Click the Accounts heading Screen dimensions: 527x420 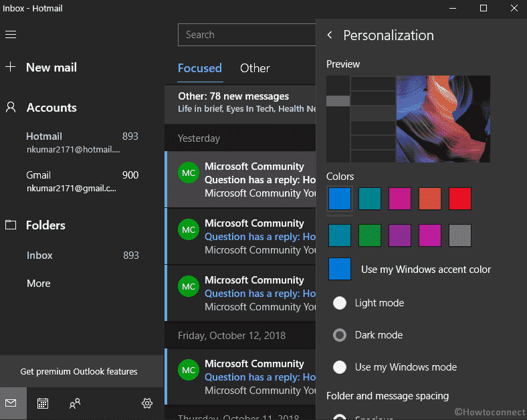point(51,108)
